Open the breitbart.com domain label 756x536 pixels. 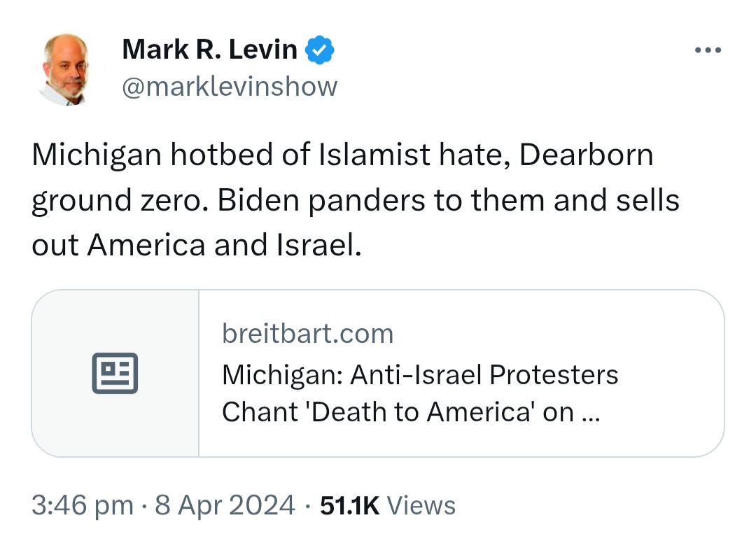pyautogui.click(x=307, y=334)
